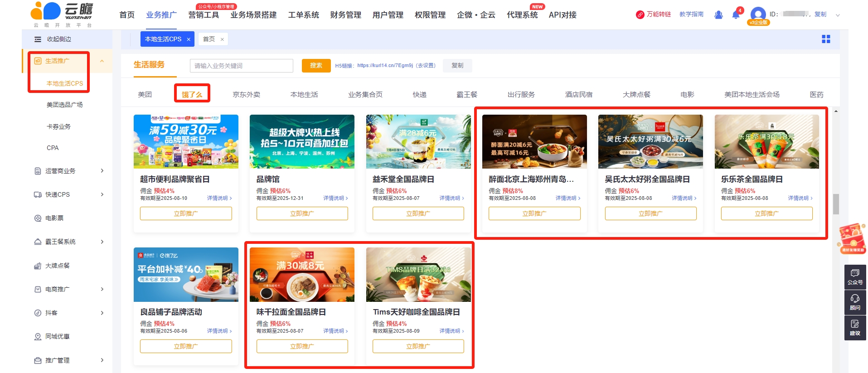Open 代理系统 in top navigation
The image size is (868, 373).
(x=522, y=15)
